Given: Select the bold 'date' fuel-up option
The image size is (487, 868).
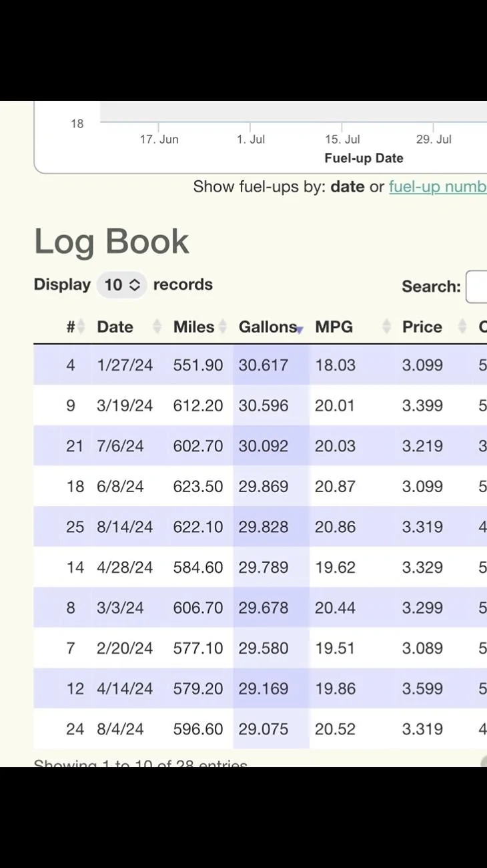Looking at the screenshot, I should [348, 186].
